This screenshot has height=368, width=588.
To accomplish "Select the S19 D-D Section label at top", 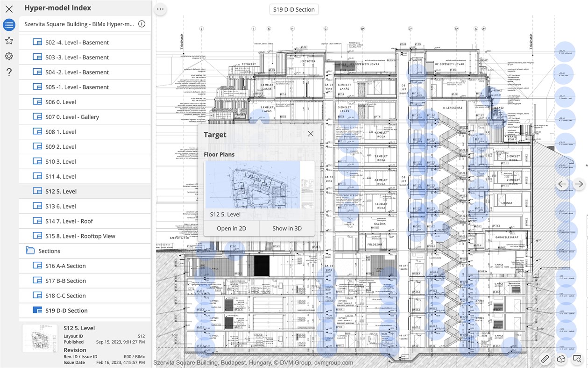I will click(x=294, y=9).
